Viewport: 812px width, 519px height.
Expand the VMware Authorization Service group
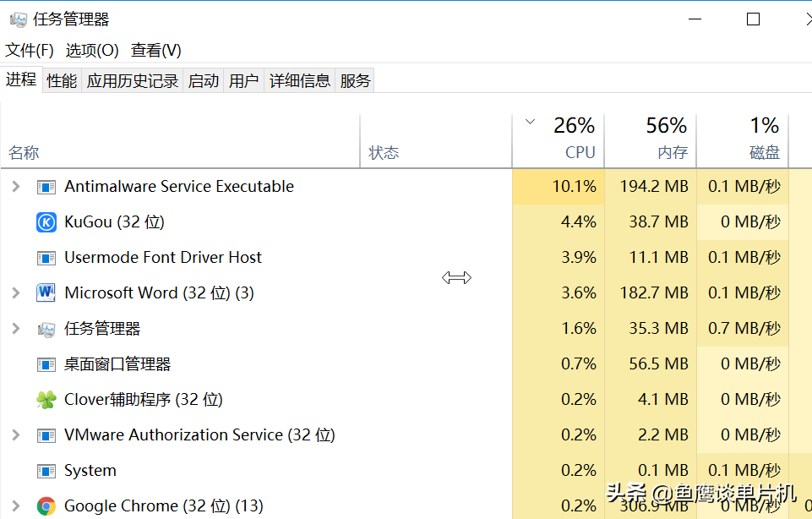tap(16, 435)
